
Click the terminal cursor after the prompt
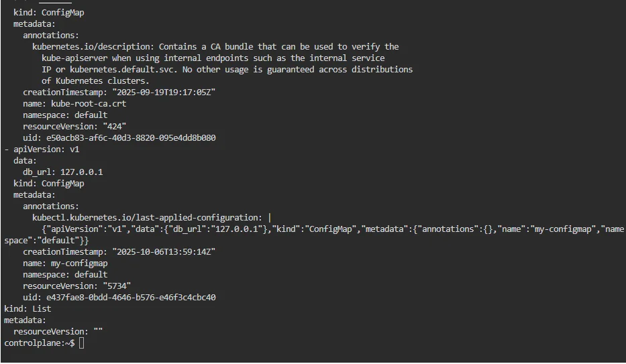click(x=81, y=343)
